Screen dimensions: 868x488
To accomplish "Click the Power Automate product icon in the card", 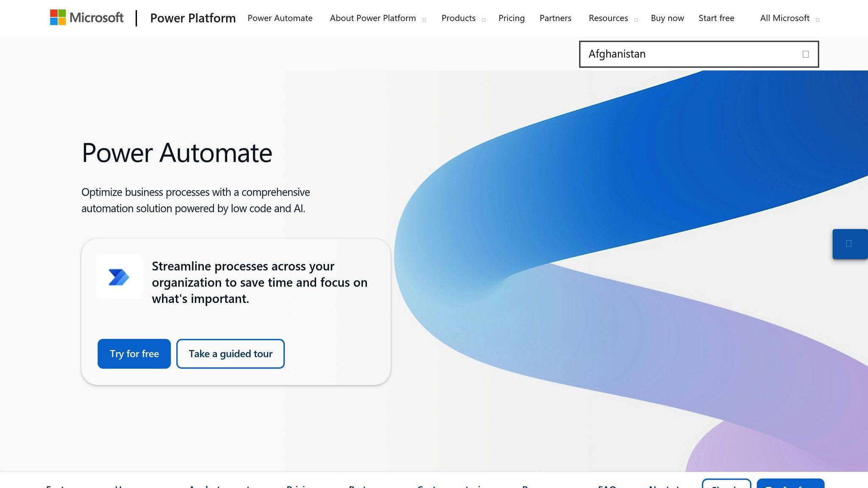I will pos(119,277).
